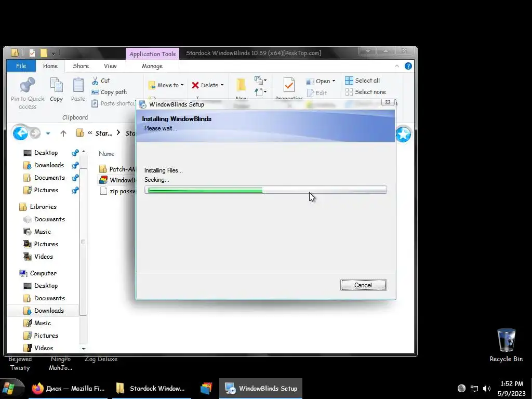
Task: Select the Application Tools contextual tab
Action: [x=152, y=54]
